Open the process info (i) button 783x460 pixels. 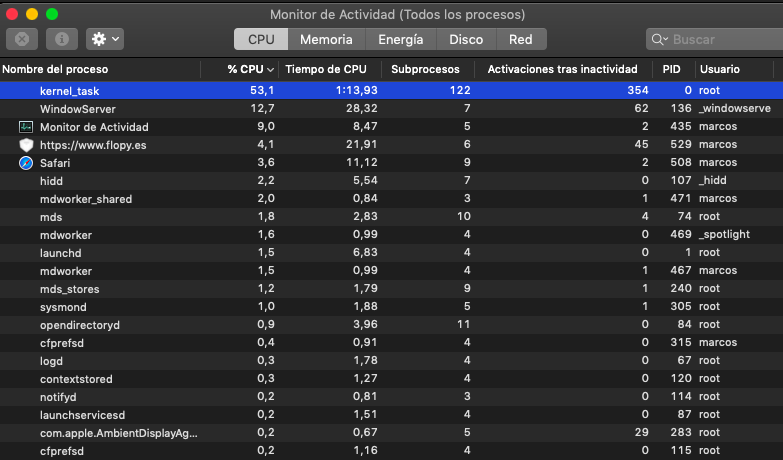[62, 39]
